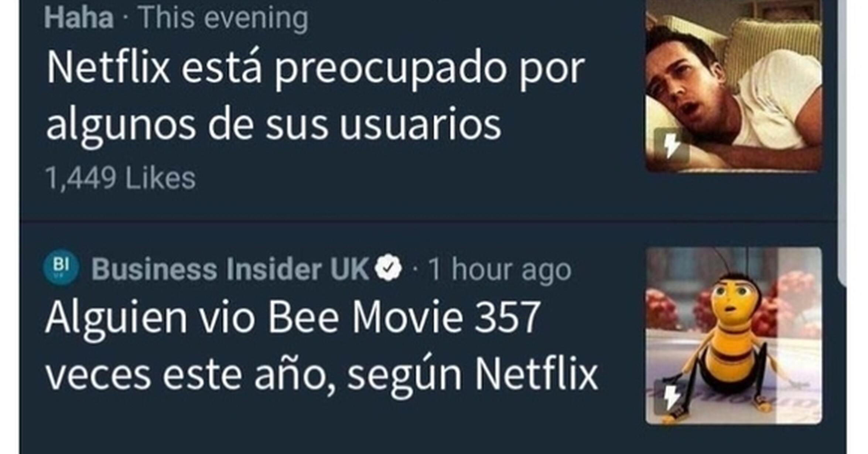Click the "This evening" timestamp

[x=223, y=18]
